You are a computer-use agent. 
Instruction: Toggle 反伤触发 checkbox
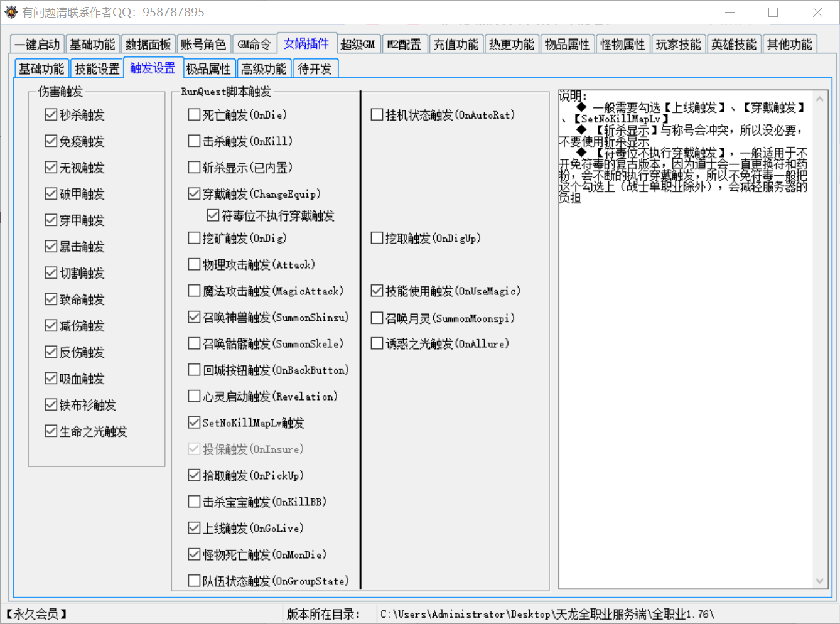pos(75,352)
